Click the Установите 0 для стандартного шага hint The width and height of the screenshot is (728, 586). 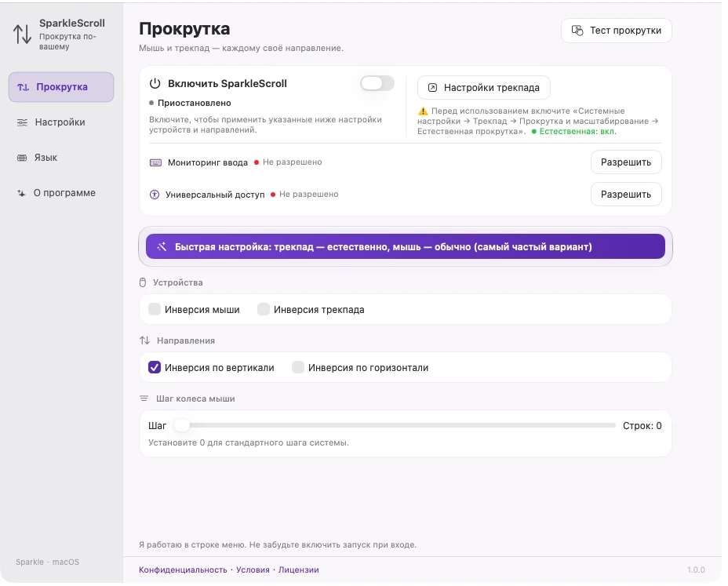click(249, 442)
